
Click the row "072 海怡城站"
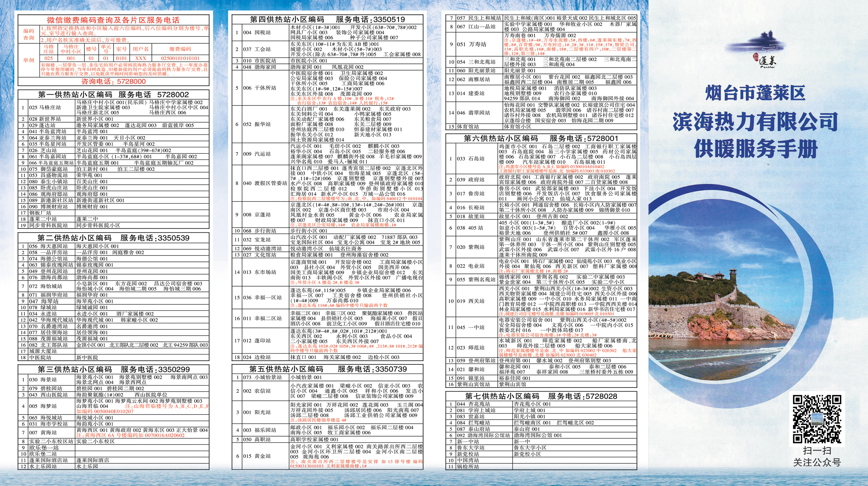tap(114, 286)
